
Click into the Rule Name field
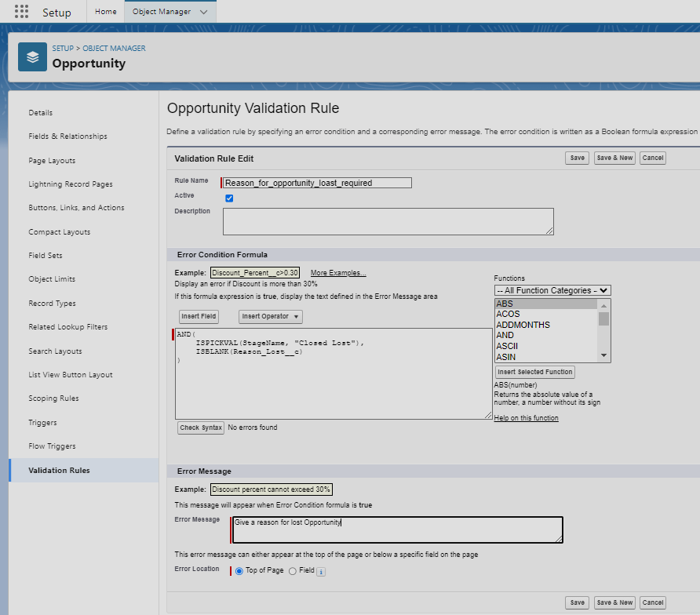(x=317, y=183)
